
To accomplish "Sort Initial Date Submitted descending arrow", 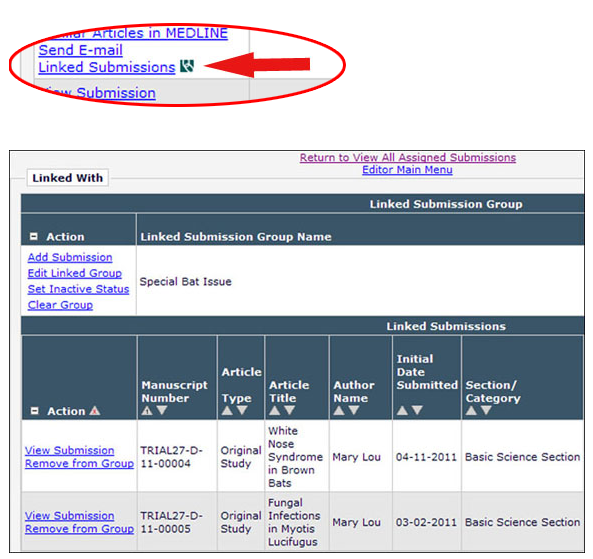I will click(417, 410).
